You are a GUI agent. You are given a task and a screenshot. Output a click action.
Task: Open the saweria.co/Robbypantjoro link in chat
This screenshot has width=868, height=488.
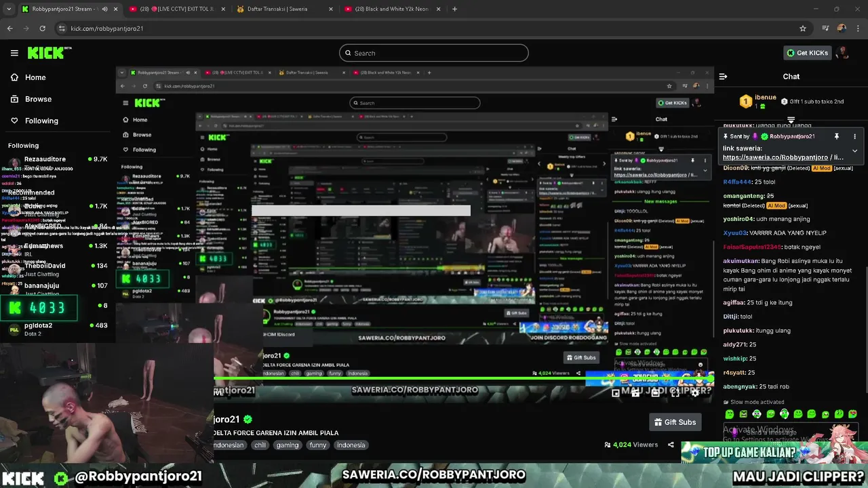pyautogui.click(x=775, y=157)
